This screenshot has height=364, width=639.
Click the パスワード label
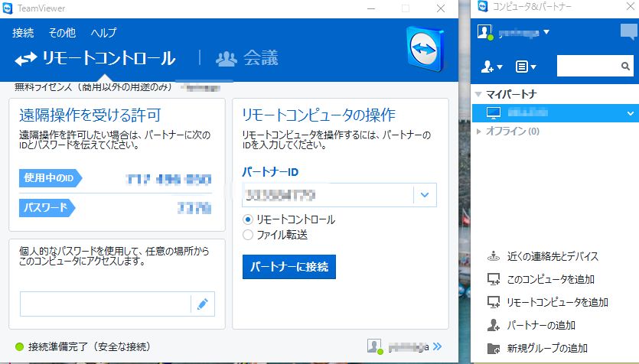click(47, 208)
